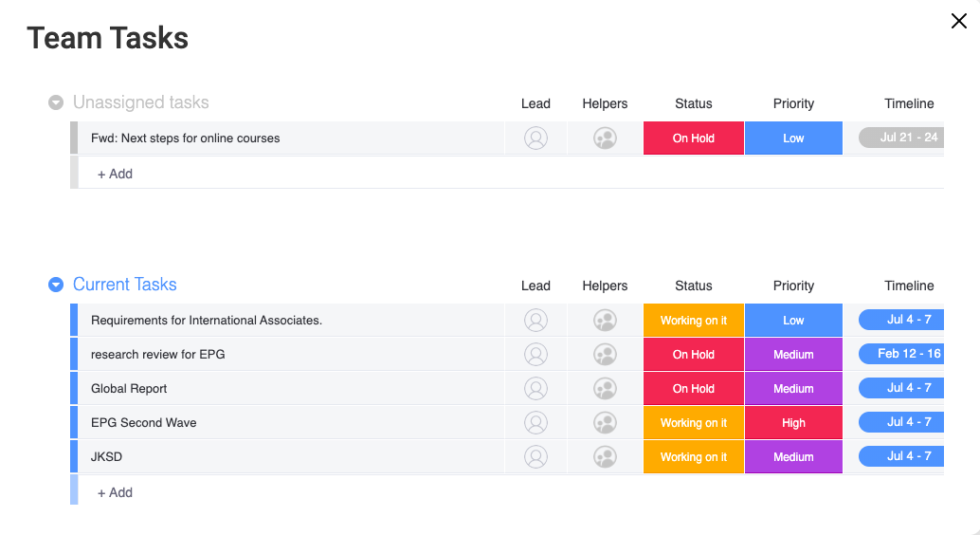The width and height of the screenshot is (980, 535).
Task: Select Helpers column header in Current Tasks
Action: (x=605, y=286)
